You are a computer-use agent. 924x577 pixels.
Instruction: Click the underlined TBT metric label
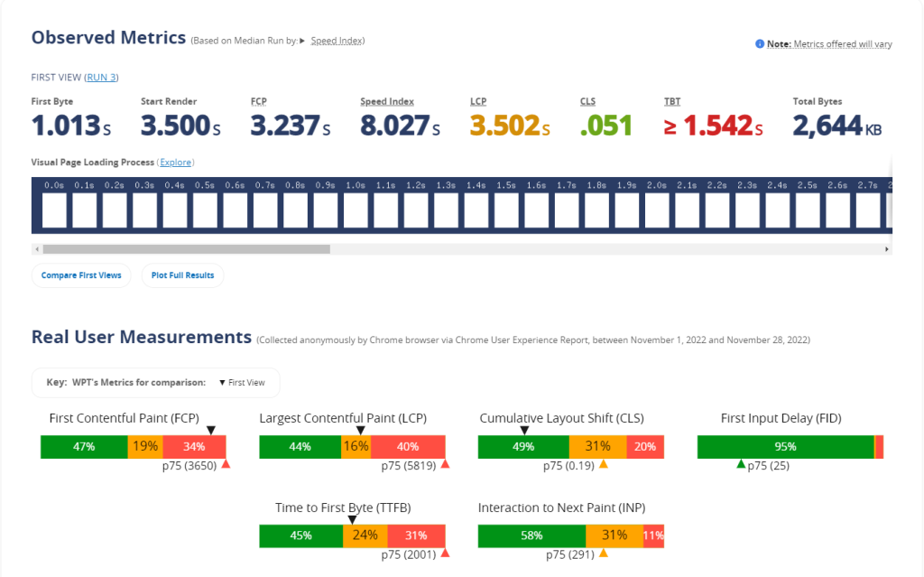[x=671, y=102]
